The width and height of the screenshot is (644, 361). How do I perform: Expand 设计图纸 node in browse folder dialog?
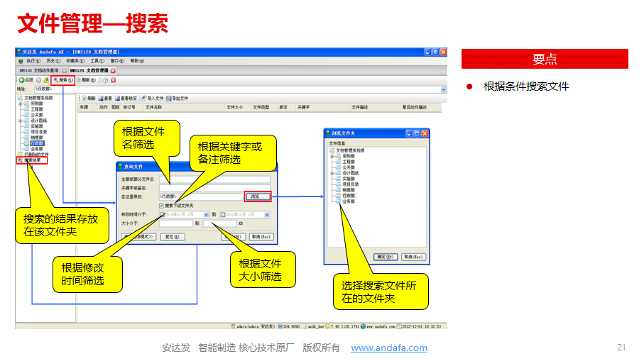332,173
